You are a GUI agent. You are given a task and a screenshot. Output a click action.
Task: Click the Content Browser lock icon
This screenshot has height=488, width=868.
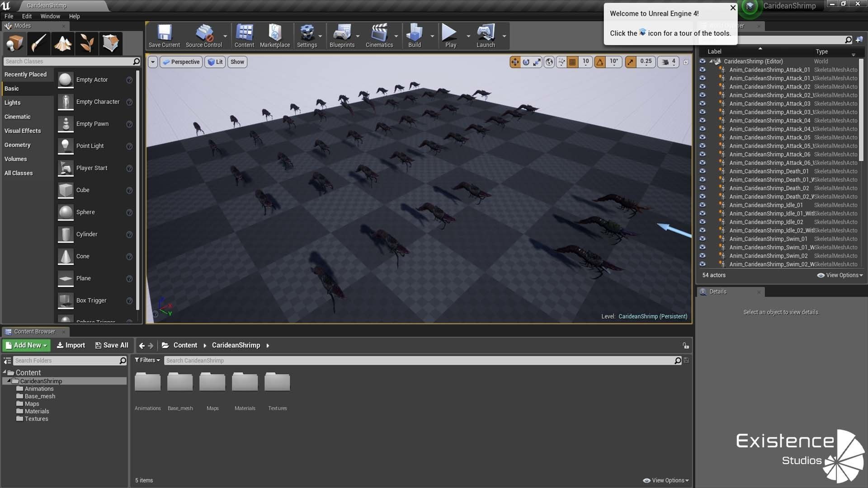[x=686, y=346]
